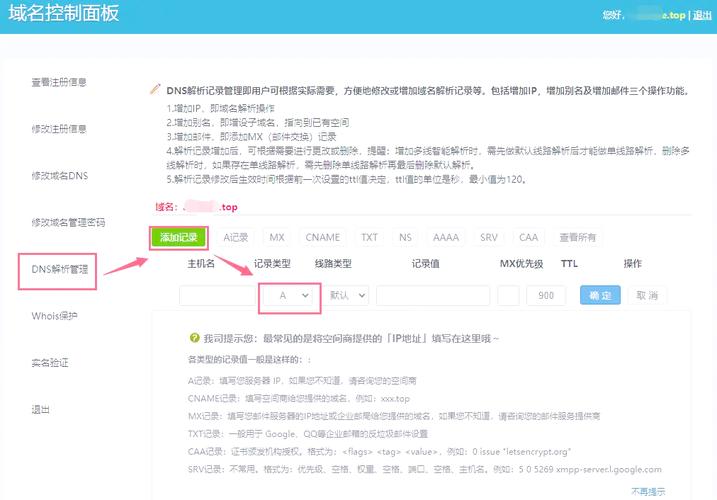Dismiss tips via 不再提示 link
717x500 pixels.
[x=648, y=492]
